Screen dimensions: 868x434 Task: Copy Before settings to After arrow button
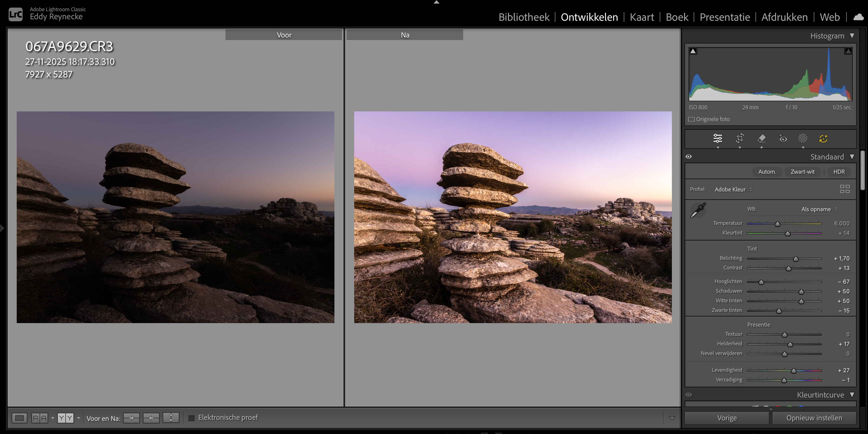(131, 418)
